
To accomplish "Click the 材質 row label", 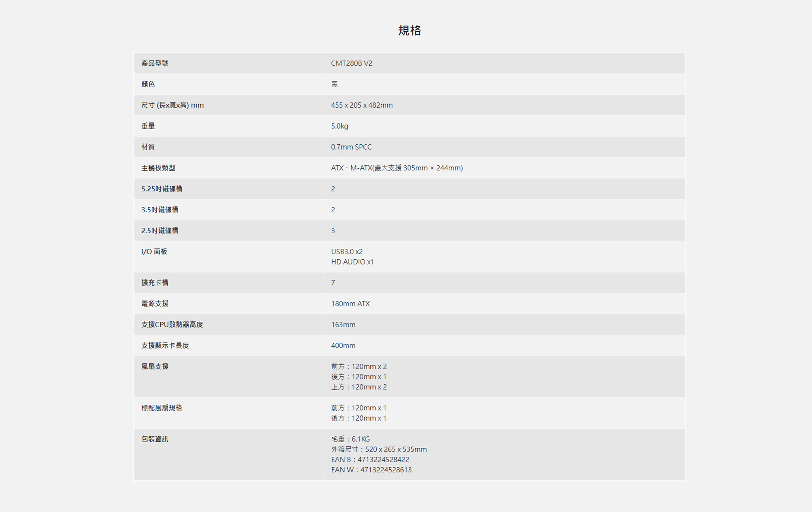I will pos(148,147).
